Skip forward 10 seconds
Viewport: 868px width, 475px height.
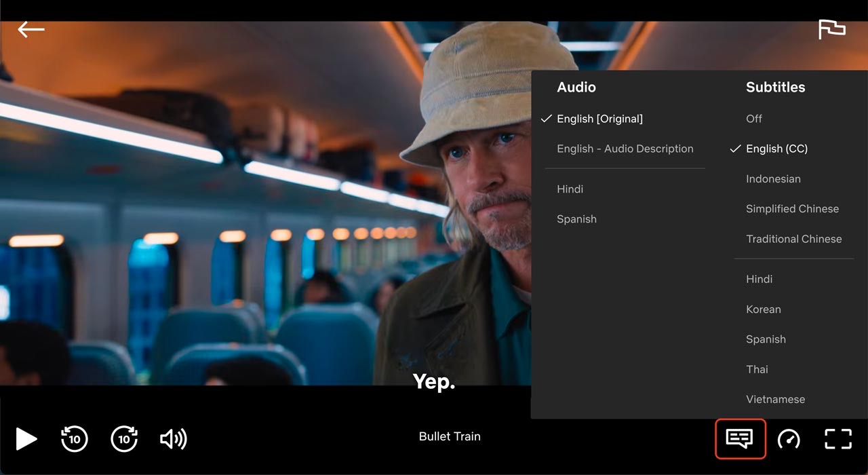(x=124, y=439)
